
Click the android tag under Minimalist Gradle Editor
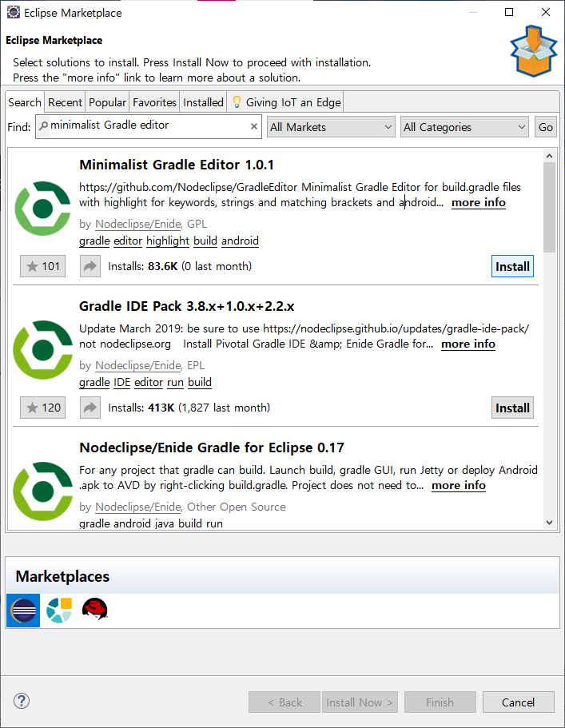click(x=240, y=241)
